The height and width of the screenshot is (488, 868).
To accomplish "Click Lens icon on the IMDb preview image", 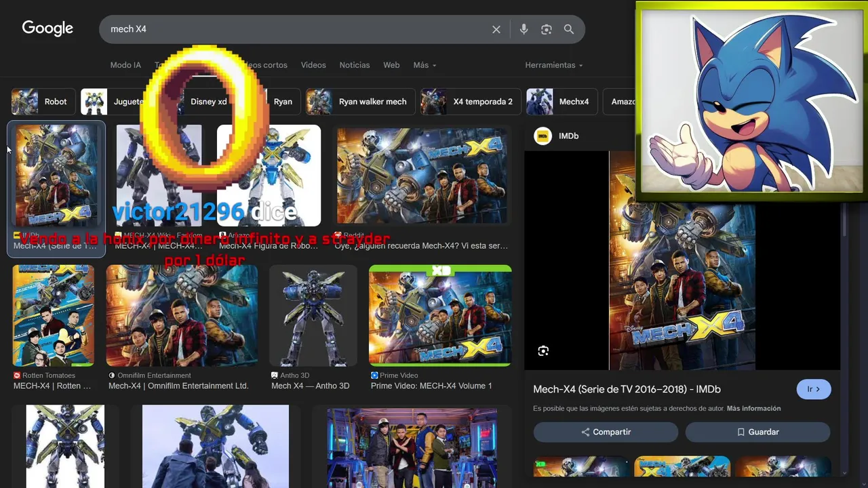I will pyautogui.click(x=543, y=350).
